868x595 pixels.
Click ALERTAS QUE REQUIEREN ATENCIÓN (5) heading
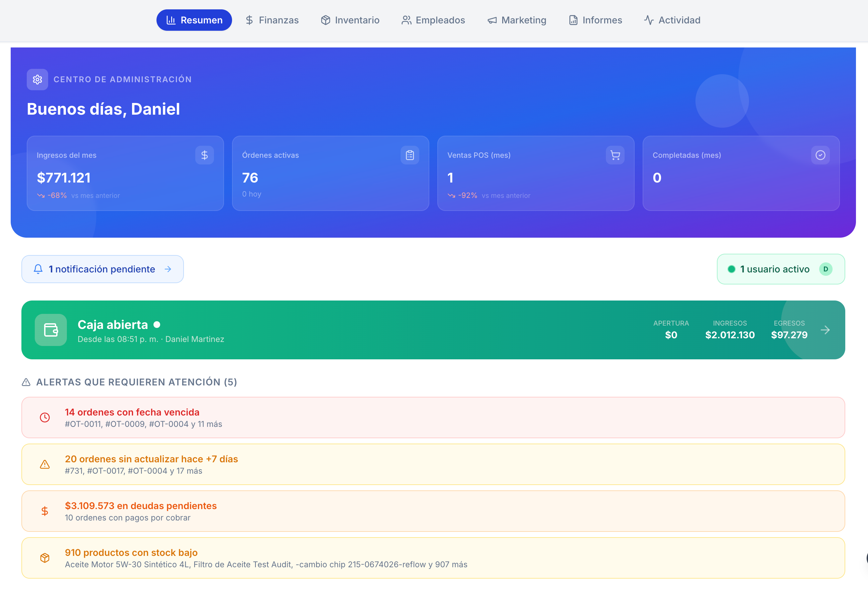point(137,382)
